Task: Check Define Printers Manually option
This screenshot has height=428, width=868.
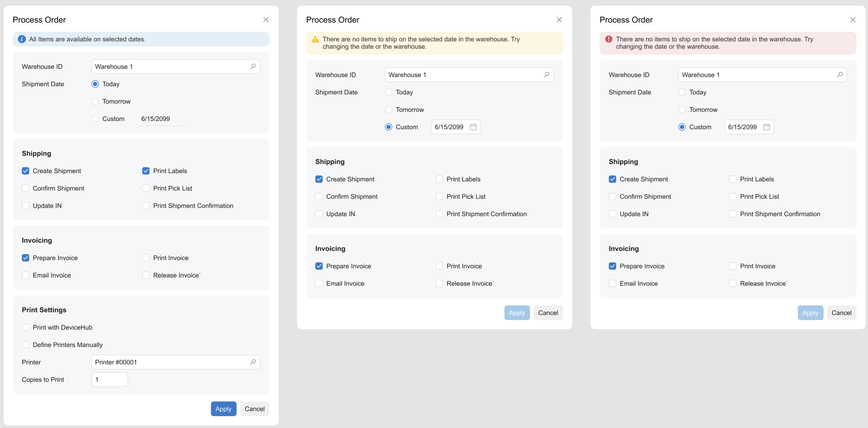Action: [26, 345]
